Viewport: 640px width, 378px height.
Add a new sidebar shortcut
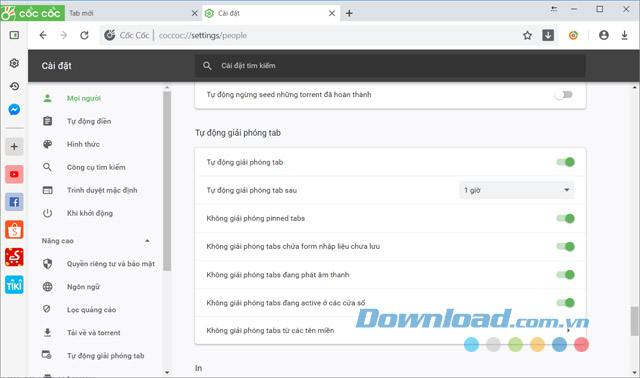[x=14, y=147]
